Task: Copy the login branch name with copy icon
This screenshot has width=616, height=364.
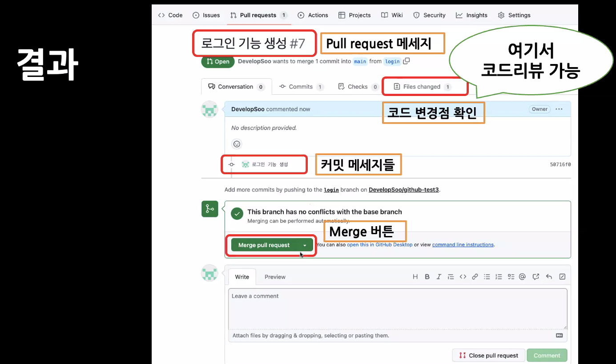Action: click(x=406, y=61)
